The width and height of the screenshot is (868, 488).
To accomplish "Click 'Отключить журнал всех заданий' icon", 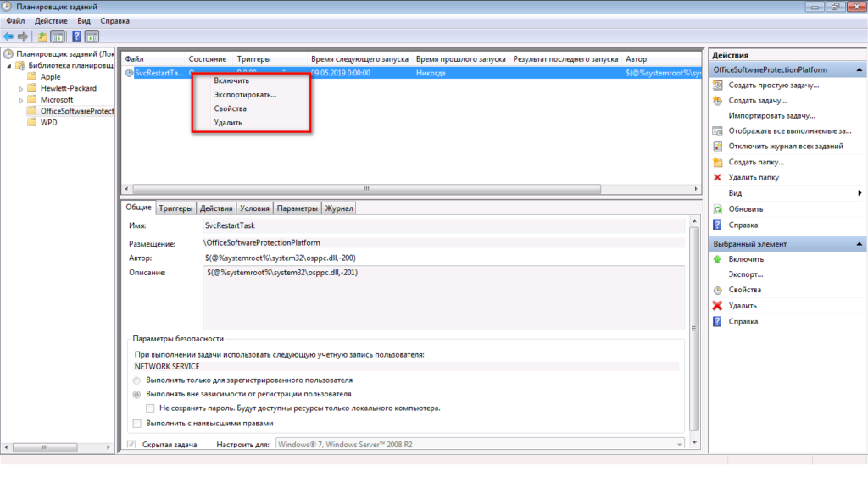I will [718, 146].
